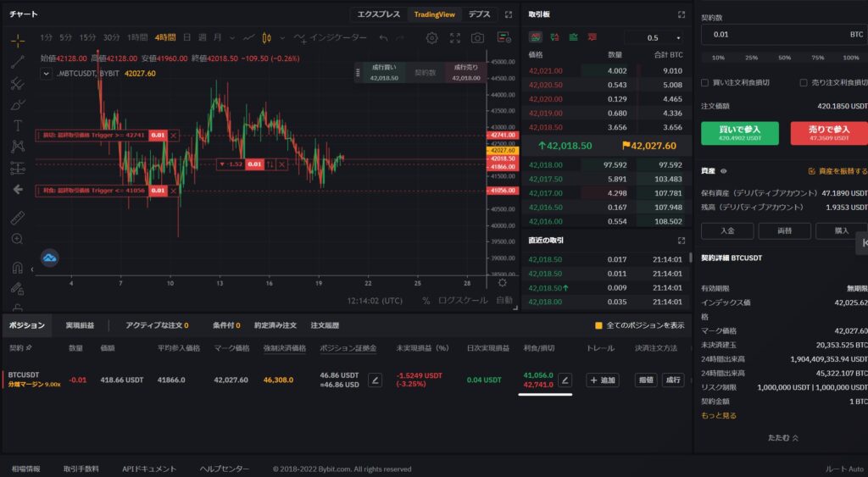Toggle asset balance visibility eye icon
Screen dimensions: 868x477
click(x=724, y=171)
